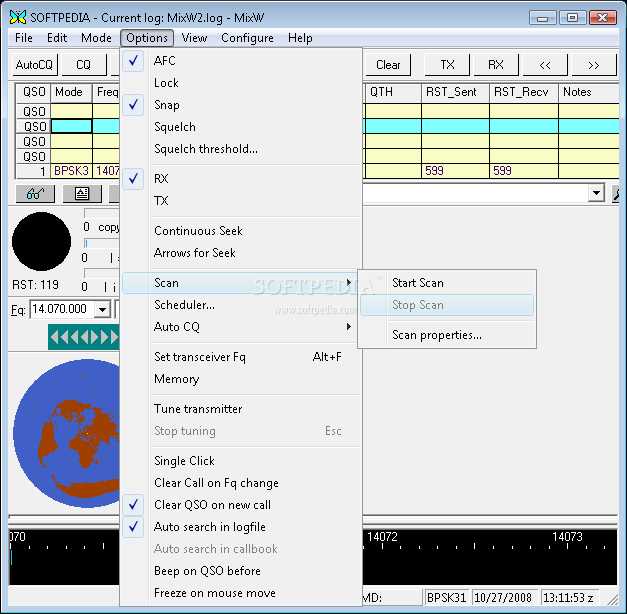Toggle Single Click option

[241, 461]
